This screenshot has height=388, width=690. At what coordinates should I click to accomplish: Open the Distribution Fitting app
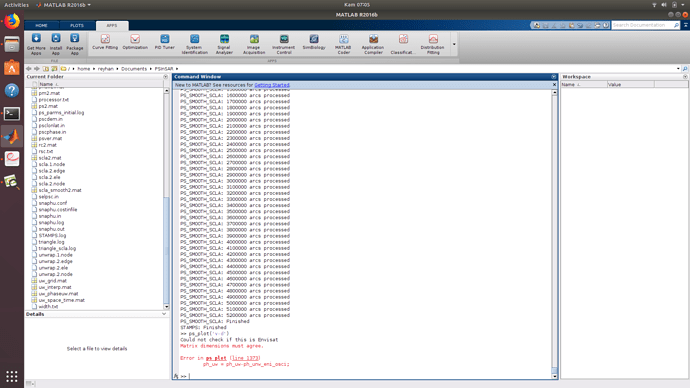coord(433,44)
